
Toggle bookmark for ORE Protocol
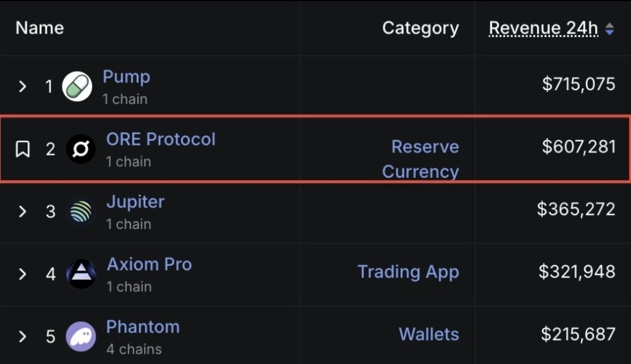(23, 149)
